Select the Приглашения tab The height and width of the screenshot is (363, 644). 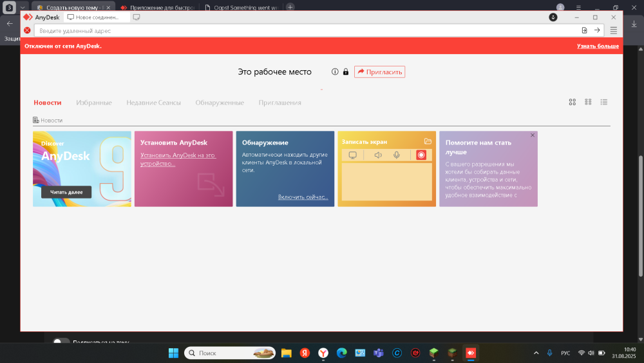click(279, 103)
